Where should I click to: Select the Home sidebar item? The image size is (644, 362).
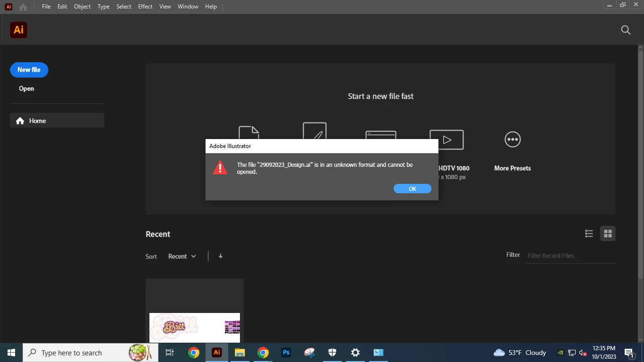[x=57, y=121]
